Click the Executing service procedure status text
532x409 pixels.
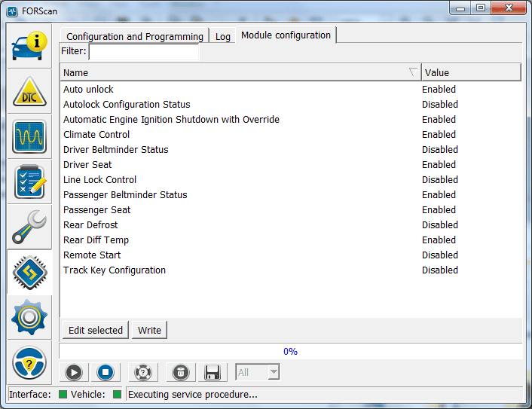pos(192,395)
